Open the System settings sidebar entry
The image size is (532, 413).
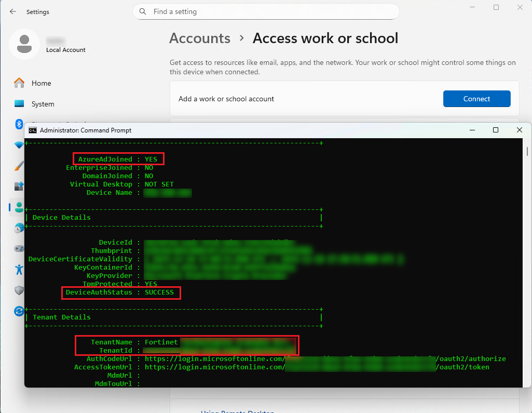point(43,104)
